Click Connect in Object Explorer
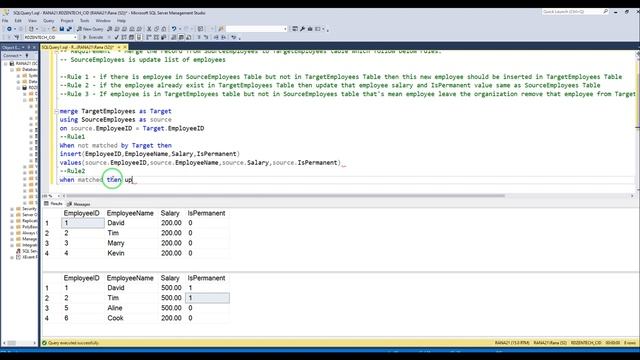640x360 pixels. [x=11, y=56]
